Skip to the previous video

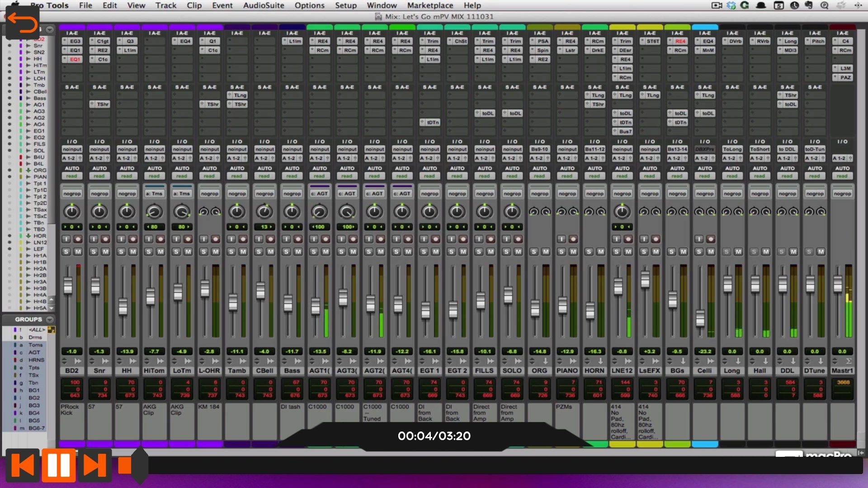click(23, 465)
